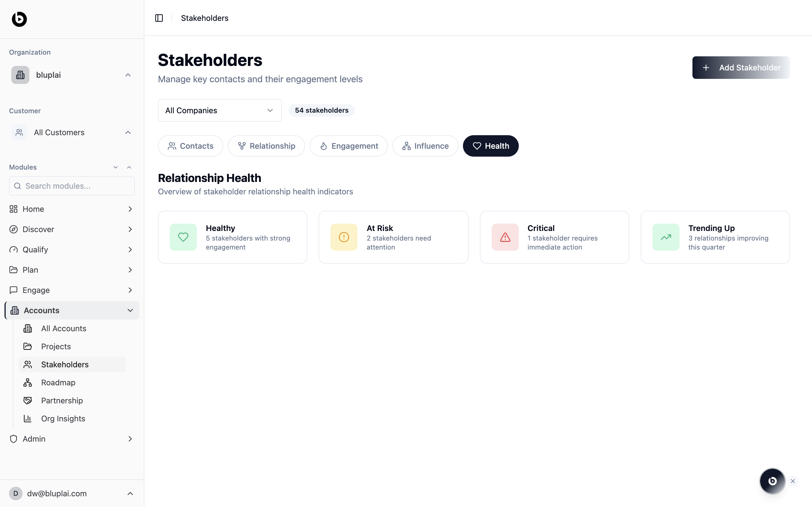This screenshot has width=812, height=507.
Task: Expand the bluplai organization switcher
Action: [x=128, y=75]
